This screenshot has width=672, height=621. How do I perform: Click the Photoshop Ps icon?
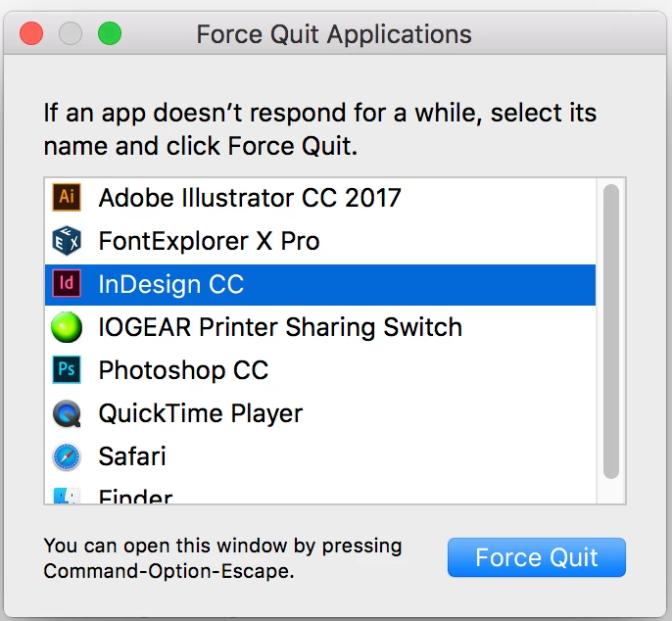(67, 369)
